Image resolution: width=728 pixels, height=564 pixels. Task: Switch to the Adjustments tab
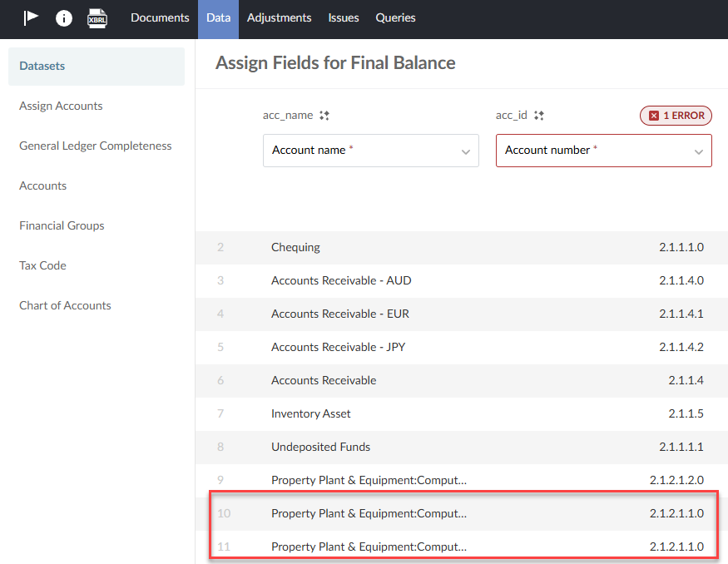click(x=279, y=17)
